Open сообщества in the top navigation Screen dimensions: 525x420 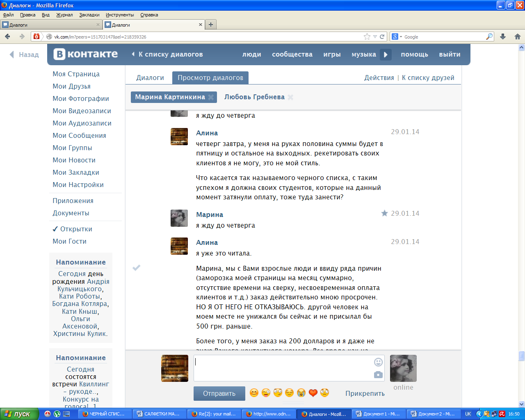[x=292, y=54]
